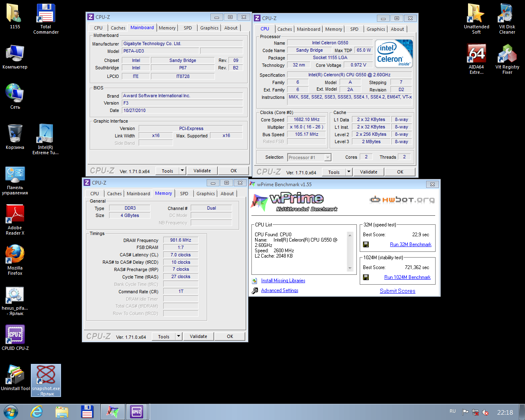525x420 pixels.
Task: Open Tools dropdown arrow in Memory CPU-Z window
Action: (x=179, y=336)
